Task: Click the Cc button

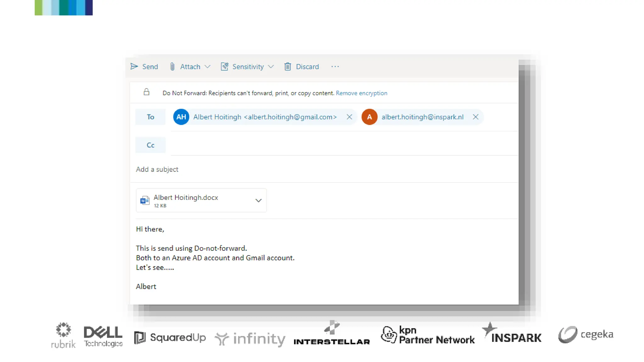Action: pos(150,145)
